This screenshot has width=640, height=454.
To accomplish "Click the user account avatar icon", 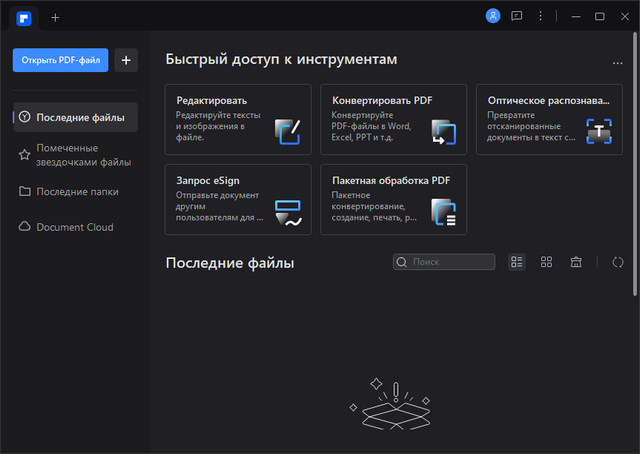I will tap(492, 16).
